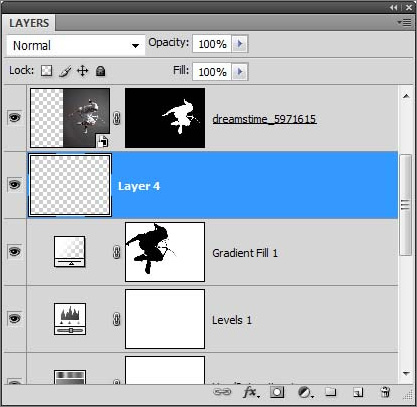The image size is (417, 407).
Task: Toggle visibility of Levels 1 layer
Action: tap(14, 318)
